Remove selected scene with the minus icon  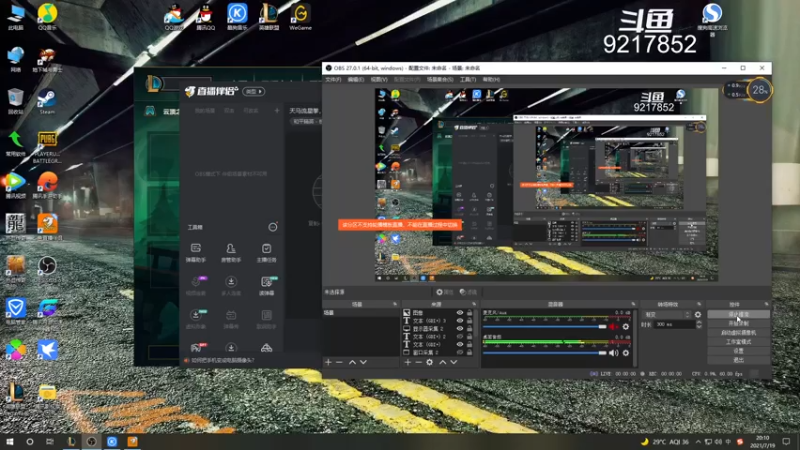339,362
